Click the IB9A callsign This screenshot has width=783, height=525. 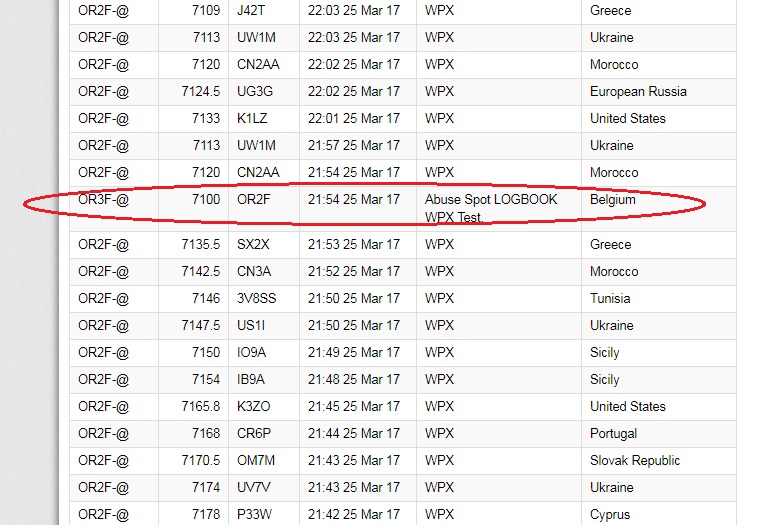point(251,379)
